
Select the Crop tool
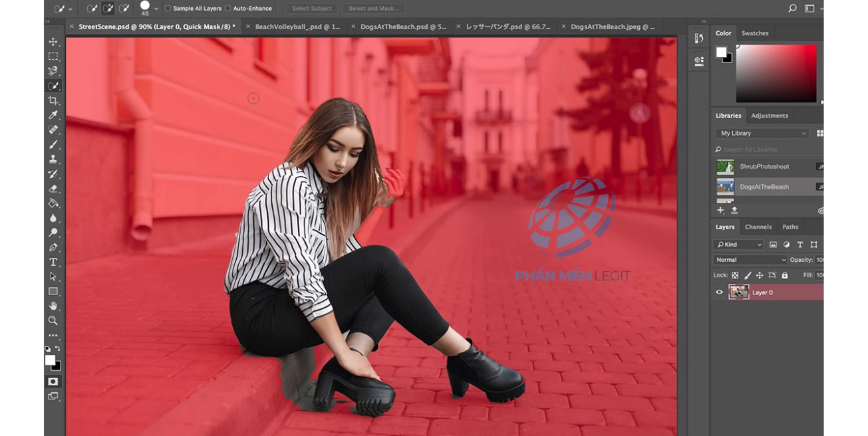point(53,100)
